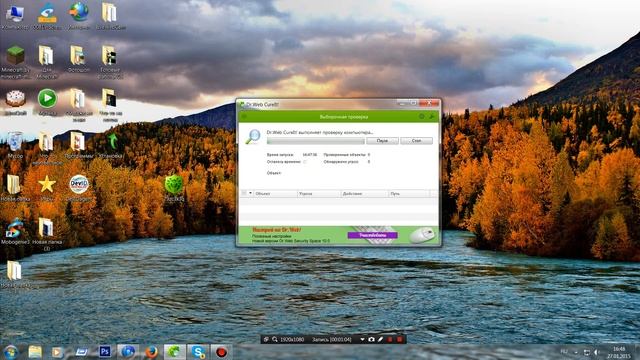Select the Mobogenie3 desktop icon
The width and height of the screenshot is (640, 360).
tap(15, 231)
